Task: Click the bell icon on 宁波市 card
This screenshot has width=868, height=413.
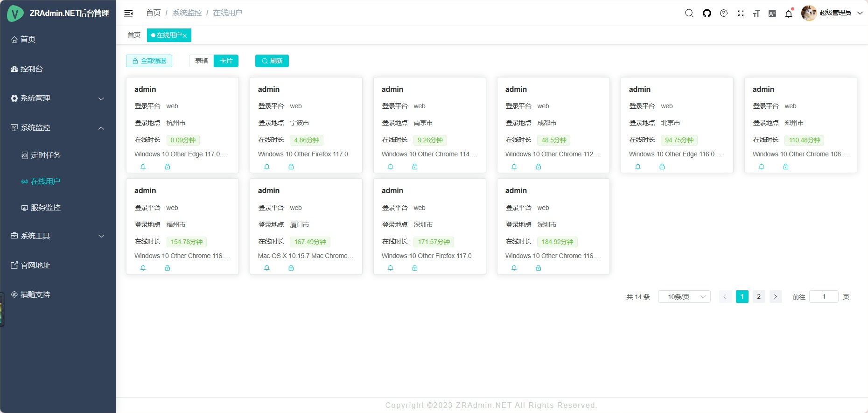Action: (x=267, y=167)
